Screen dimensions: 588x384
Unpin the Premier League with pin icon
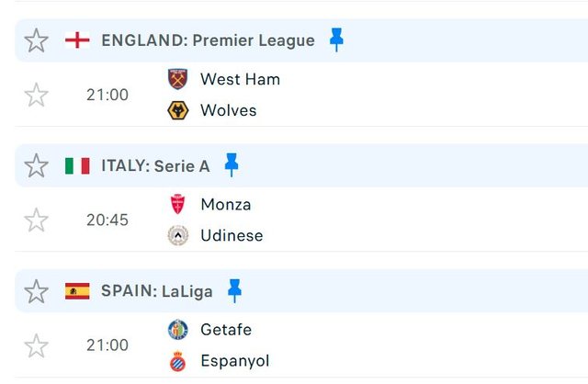point(336,40)
